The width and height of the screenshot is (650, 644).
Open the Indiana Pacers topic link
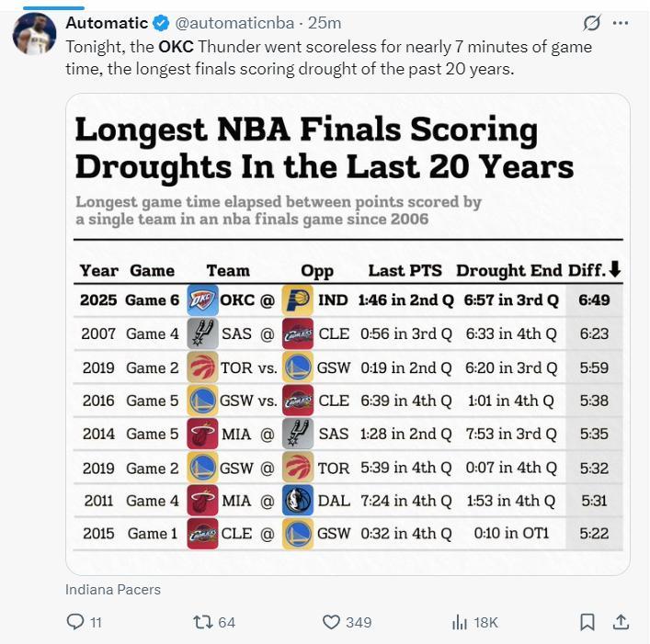point(113,590)
